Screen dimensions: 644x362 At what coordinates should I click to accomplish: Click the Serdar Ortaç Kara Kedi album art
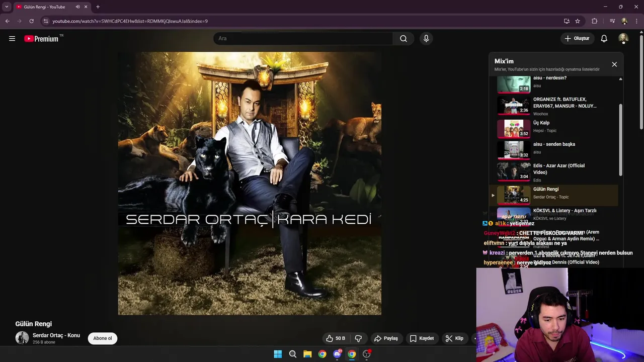[250, 184]
